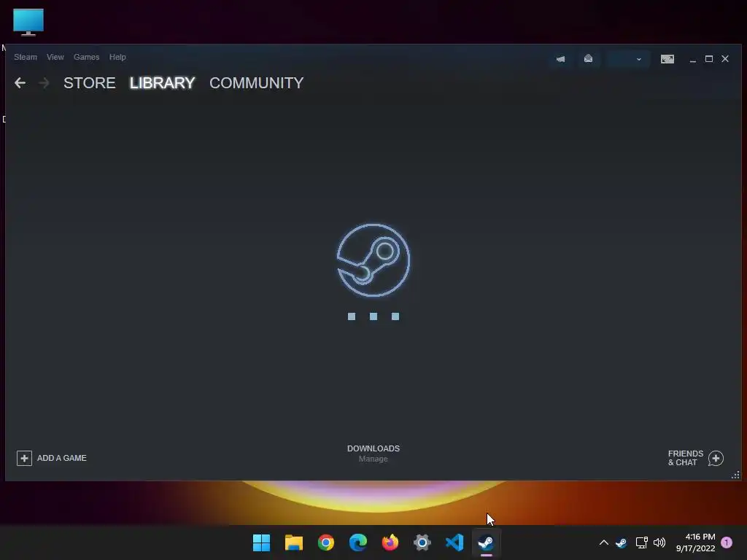Open Microsoft Edge from taskbar

point(358,542)
